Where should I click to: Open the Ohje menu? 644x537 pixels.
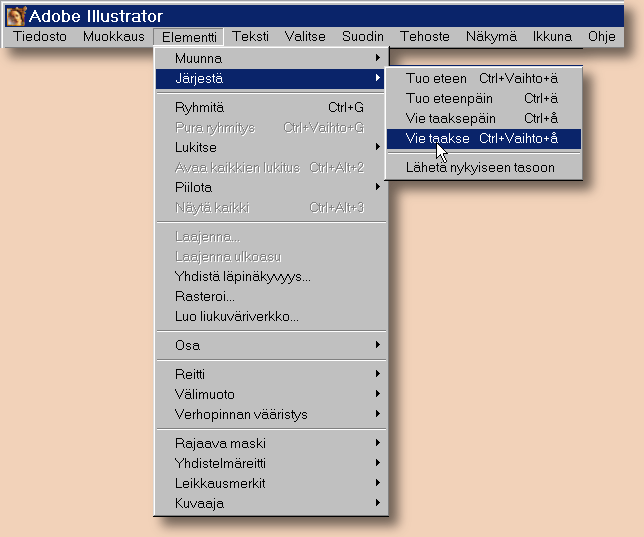602,37
